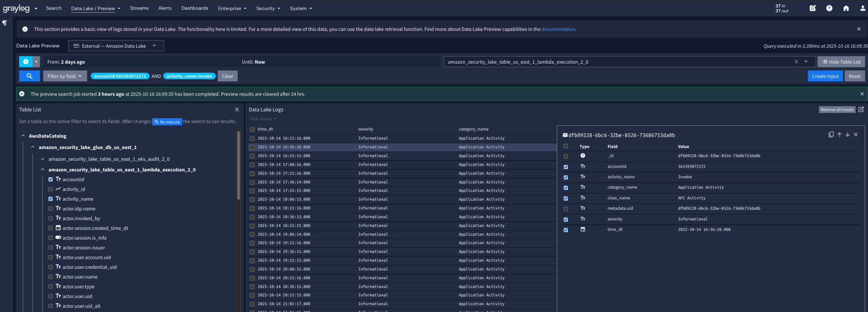Click the Retrieve all results button
This screenshot has width=868, height=312.
tap(837, 109)
